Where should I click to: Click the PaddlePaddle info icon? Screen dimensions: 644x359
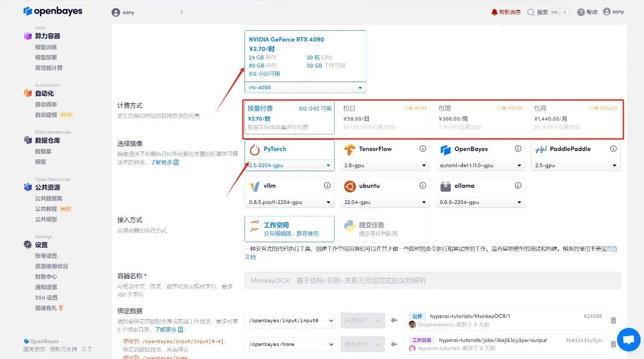(613, 149)
